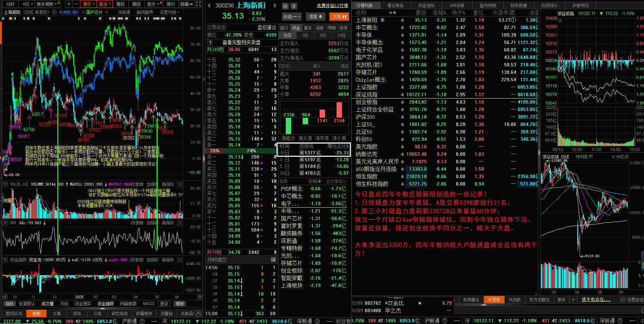Select the 3日 fund flow tab

[x=305, y=35]
